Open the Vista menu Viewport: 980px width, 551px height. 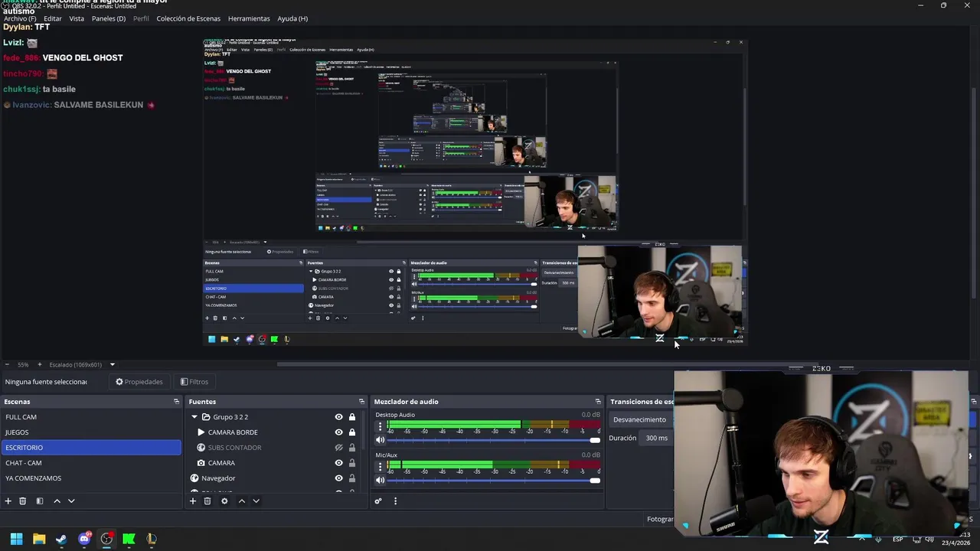77,18
